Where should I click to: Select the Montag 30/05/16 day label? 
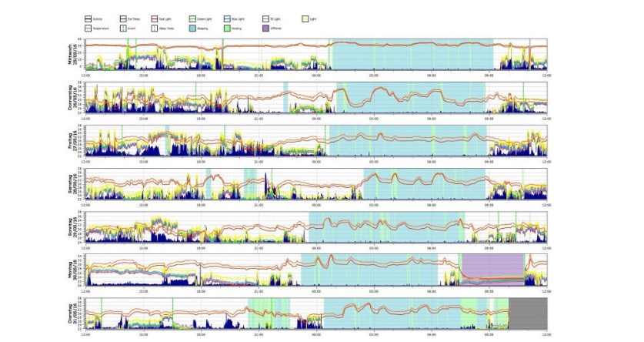pyautogui.click(x=72, y=270)
